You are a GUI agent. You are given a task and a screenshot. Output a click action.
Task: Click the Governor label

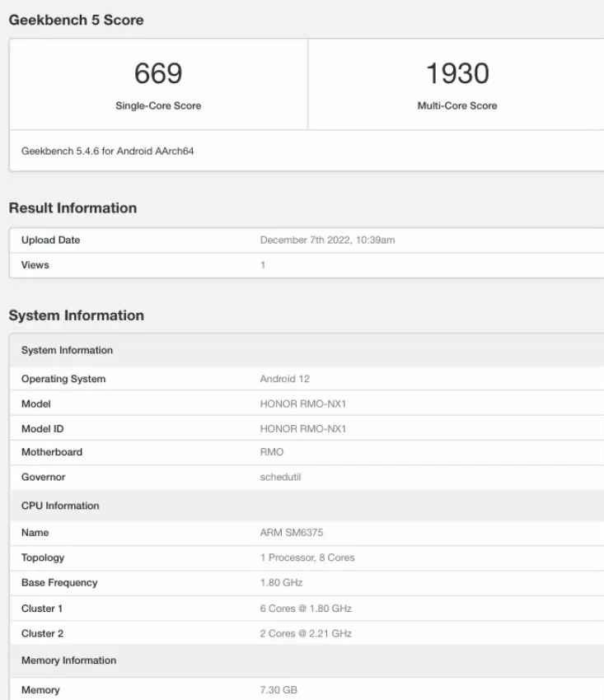(44, 477)
